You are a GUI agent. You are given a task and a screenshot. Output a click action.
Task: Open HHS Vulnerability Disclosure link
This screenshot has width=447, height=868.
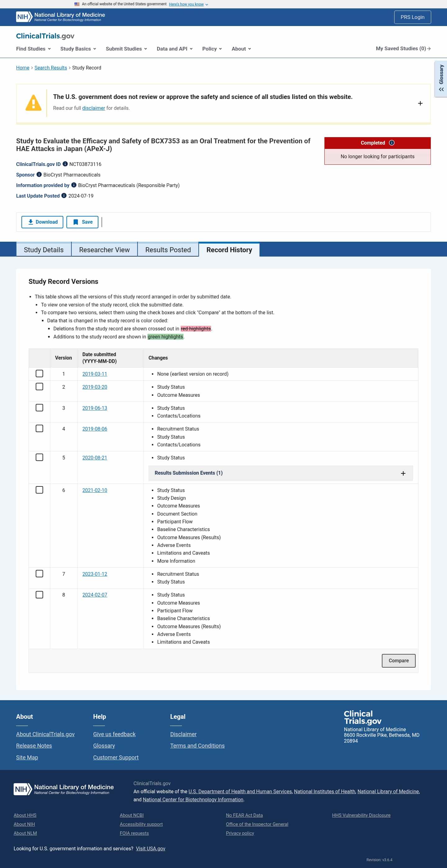(x=361, y=815)
